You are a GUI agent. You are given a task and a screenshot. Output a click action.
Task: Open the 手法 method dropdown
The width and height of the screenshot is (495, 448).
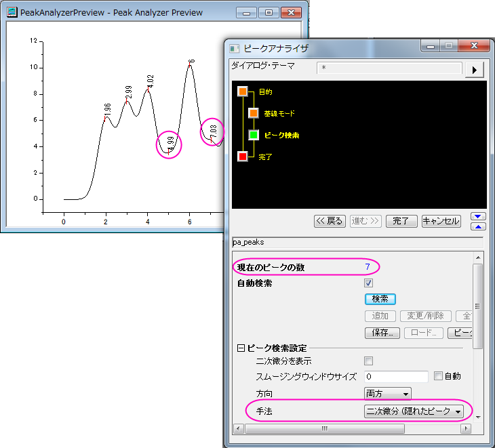coord(414,411)
